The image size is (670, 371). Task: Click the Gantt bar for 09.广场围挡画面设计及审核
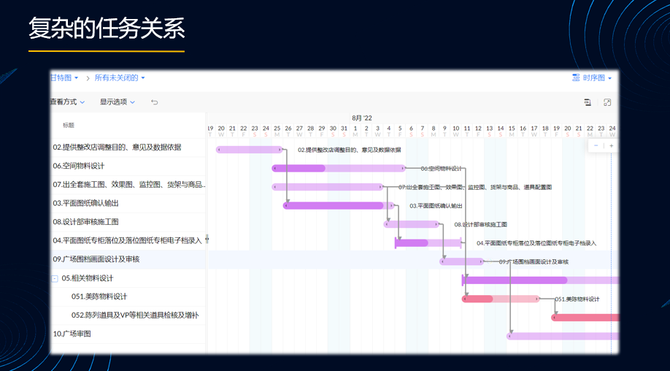[x=461, y=262]
